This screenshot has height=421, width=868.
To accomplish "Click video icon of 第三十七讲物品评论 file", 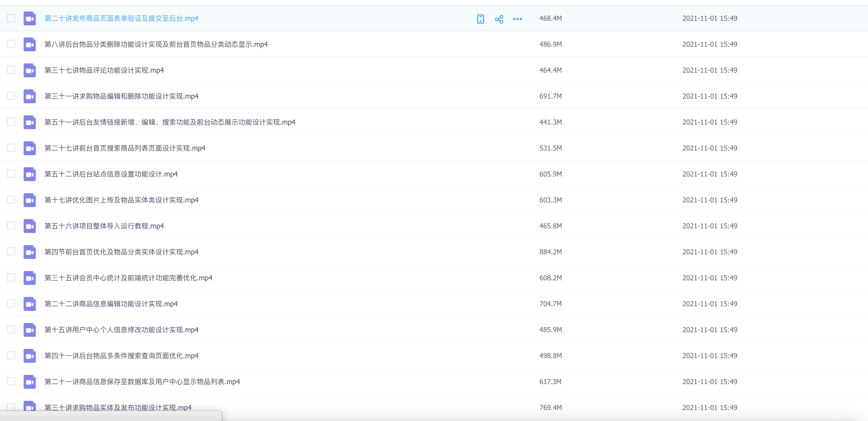I will tap(30, 70).
